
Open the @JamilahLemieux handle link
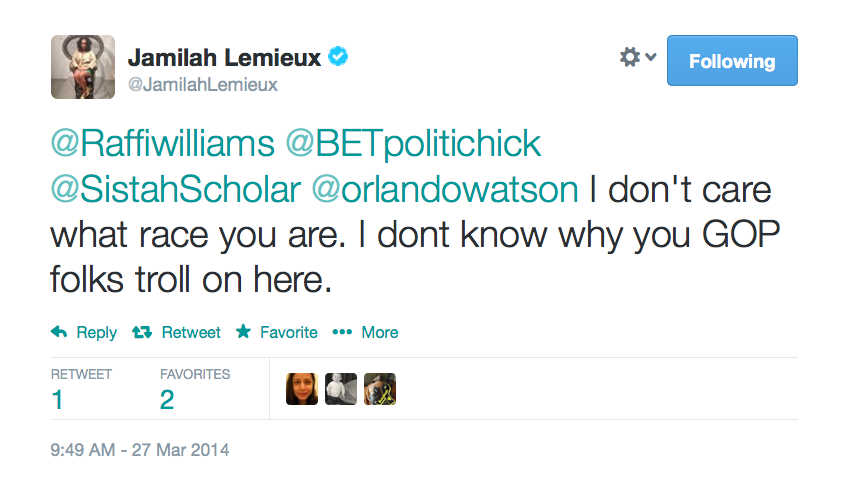[x=202, y=85]
